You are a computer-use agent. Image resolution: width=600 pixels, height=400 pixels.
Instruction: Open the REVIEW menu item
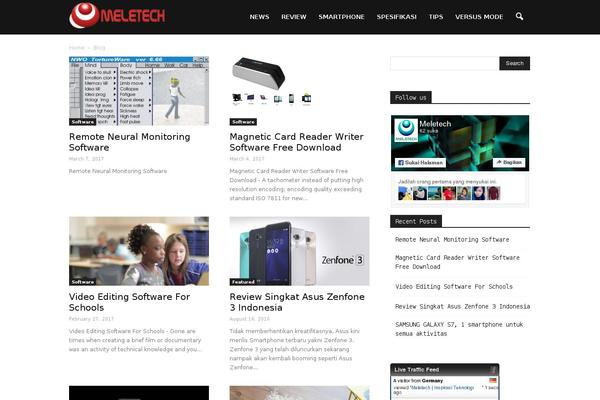pyautogui.click(x=293, y=17)
